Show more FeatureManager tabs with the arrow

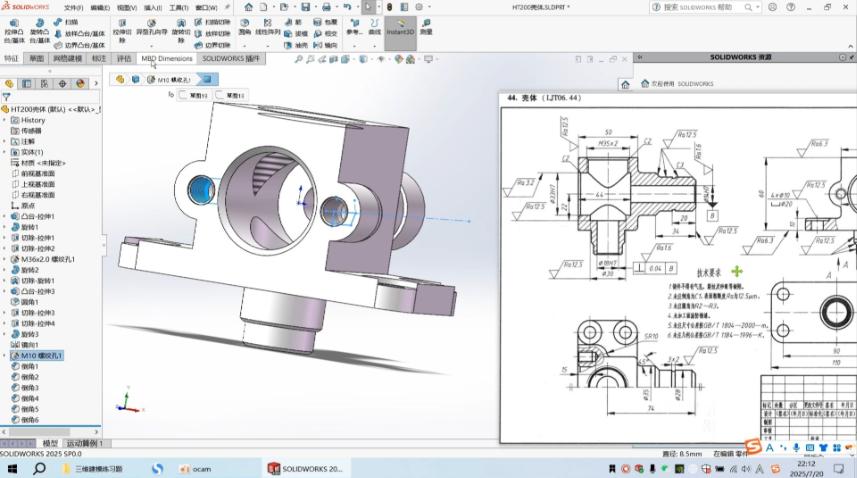(96, 84)
